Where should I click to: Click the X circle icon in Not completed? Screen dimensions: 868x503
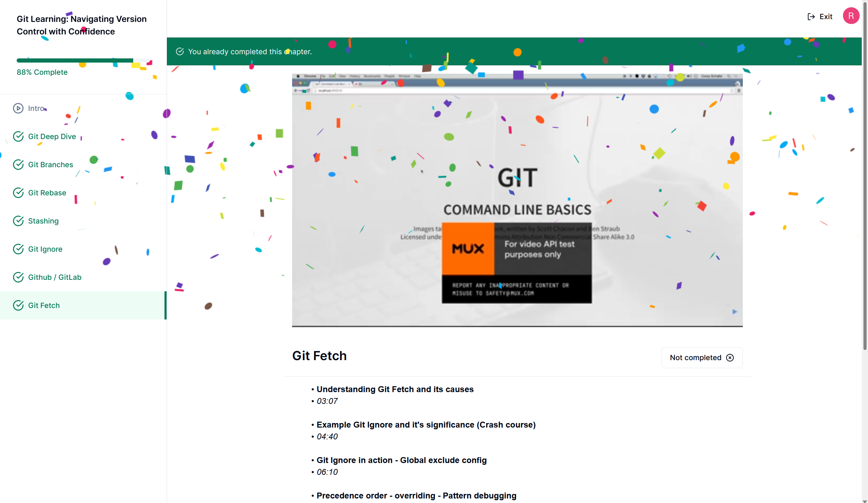pos(730,358)
